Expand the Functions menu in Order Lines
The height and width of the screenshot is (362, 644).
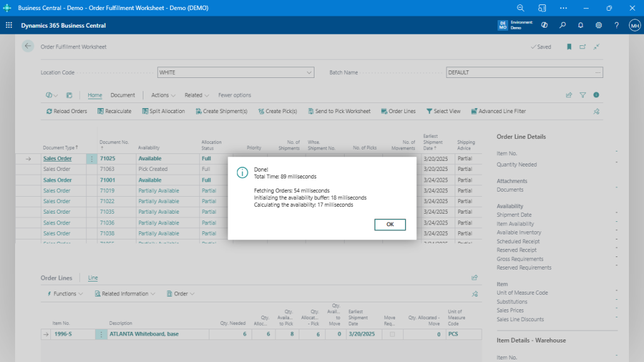[64, 293]
